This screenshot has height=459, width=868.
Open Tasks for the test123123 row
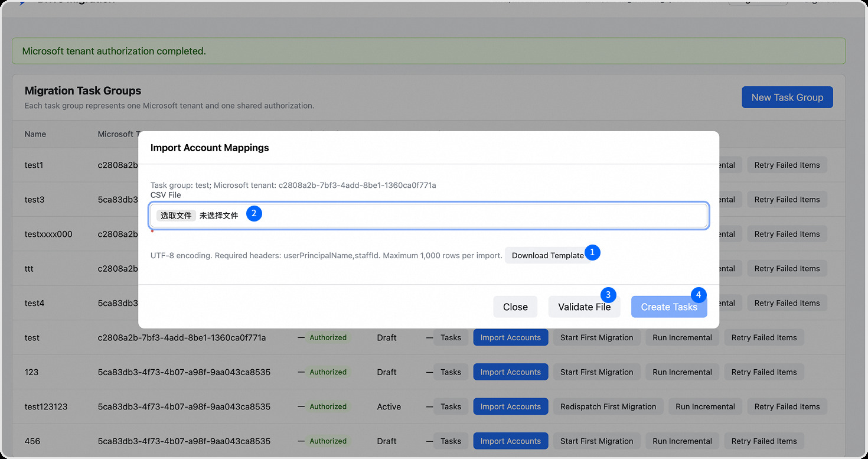[451, 406]
